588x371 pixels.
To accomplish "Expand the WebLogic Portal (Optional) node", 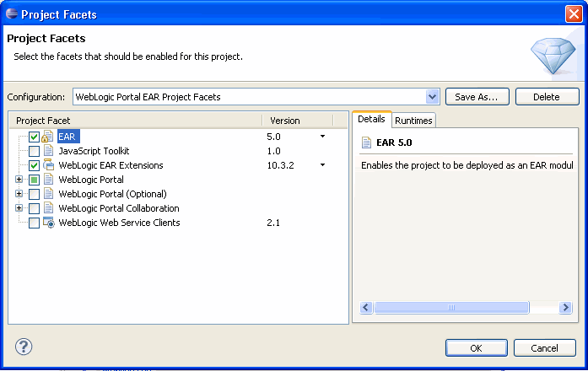I will [19, 194].
